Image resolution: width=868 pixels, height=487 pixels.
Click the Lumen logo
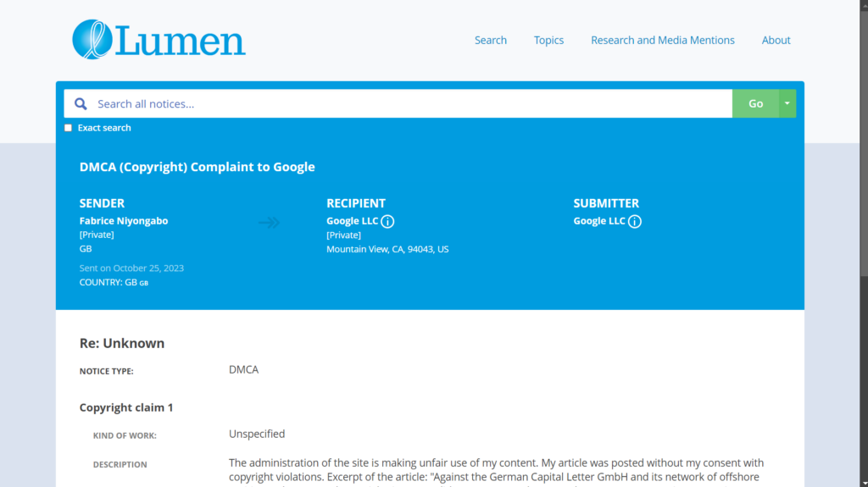[x=159, y=40]
